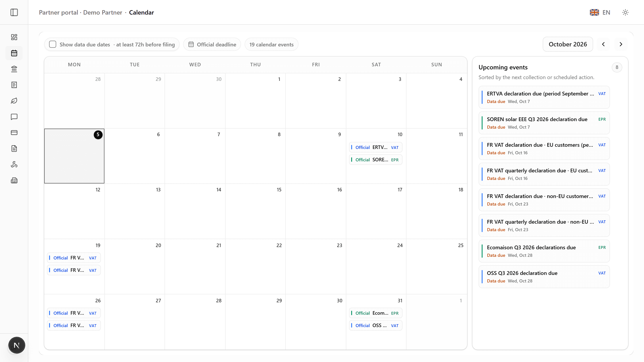Open the document file icon in sidebar
Screen dimensions: 644x362
14,149
